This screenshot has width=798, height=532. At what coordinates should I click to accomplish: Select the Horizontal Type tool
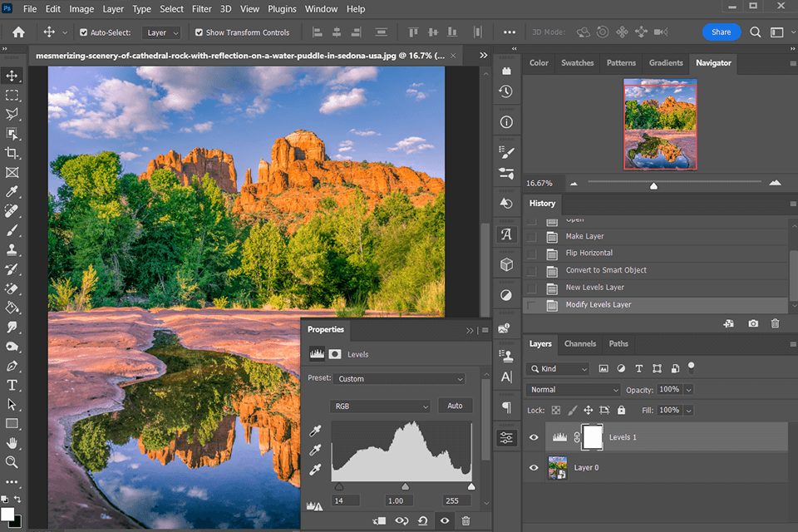[x=12, y=386]
